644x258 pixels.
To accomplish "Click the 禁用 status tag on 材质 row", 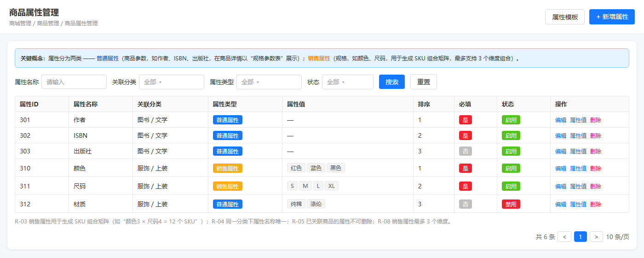I will [511, 204].
